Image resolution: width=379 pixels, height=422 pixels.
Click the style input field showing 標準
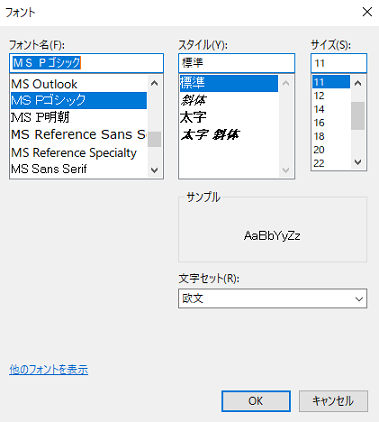coord(236,63)
